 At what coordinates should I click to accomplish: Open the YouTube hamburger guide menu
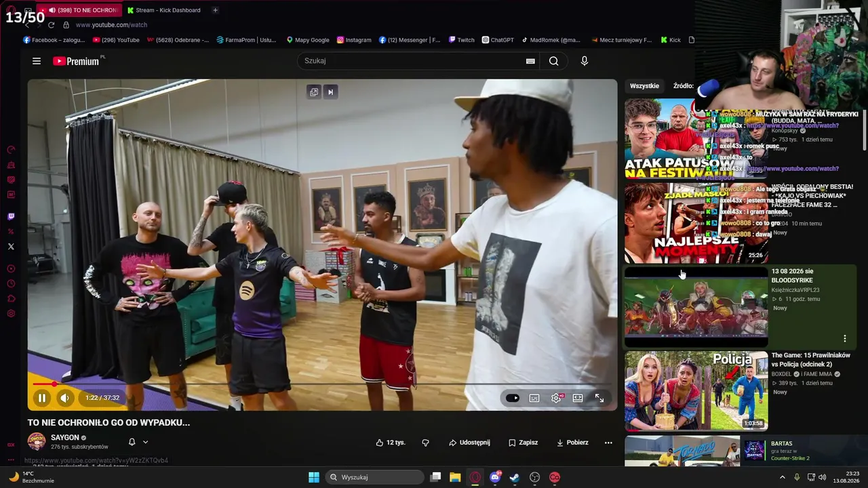pyautogui.click(x=37, y=61)
